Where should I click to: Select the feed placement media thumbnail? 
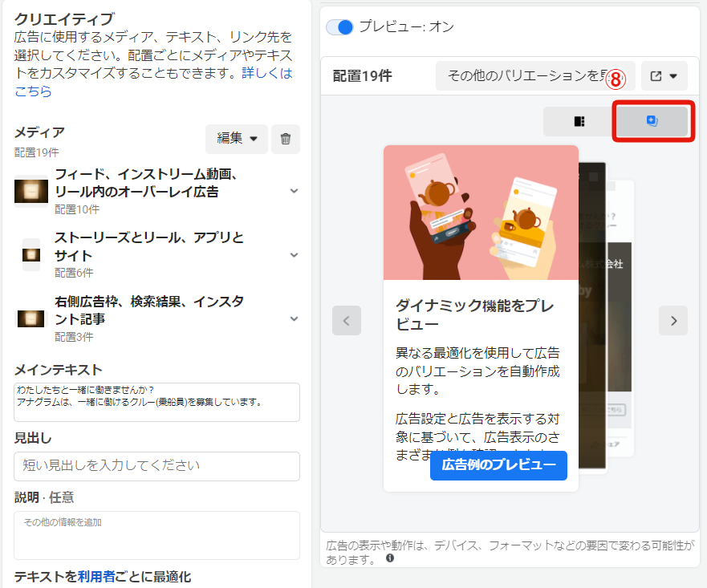point(30,191)
